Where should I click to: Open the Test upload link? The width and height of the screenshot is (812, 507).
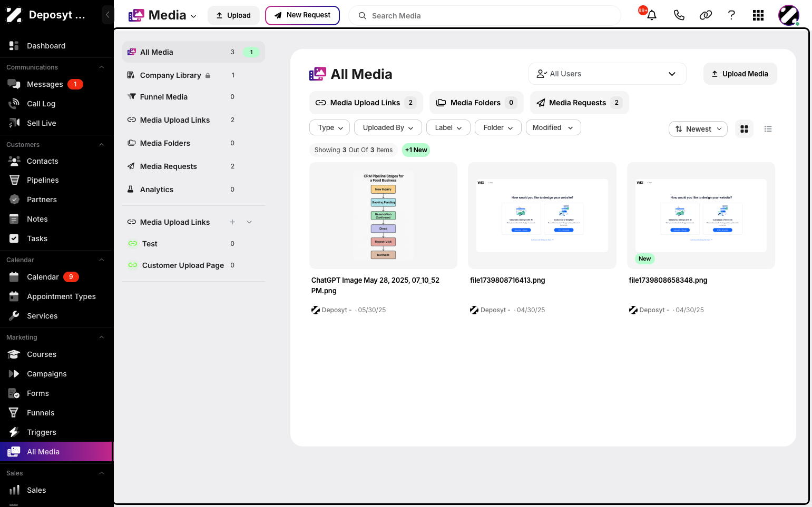193,244
